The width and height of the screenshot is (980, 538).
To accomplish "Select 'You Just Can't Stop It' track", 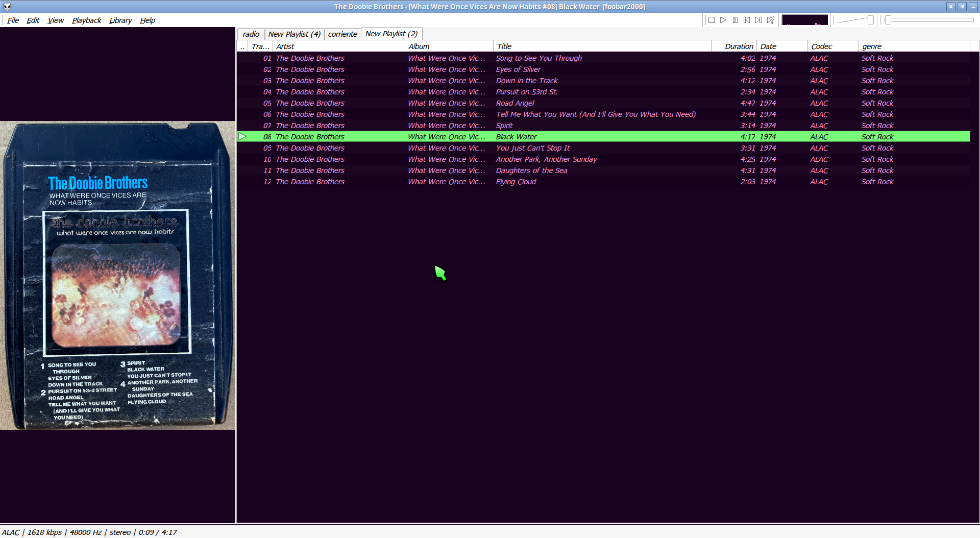I will [x=533, y=148].
